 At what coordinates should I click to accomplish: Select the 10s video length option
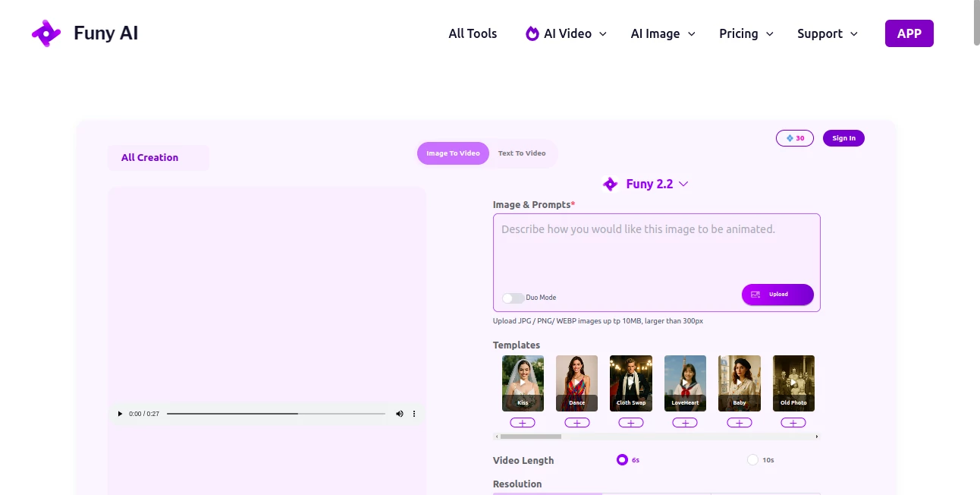point(752,459)
